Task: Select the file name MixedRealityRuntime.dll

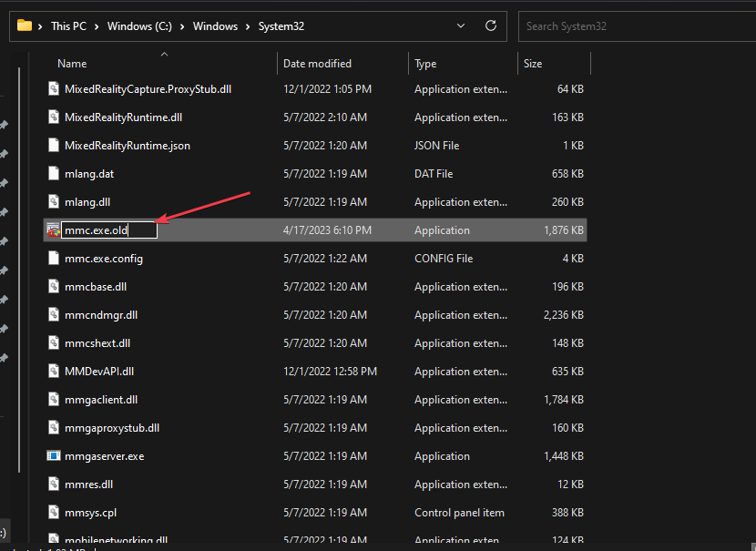Action: (124, 117)
